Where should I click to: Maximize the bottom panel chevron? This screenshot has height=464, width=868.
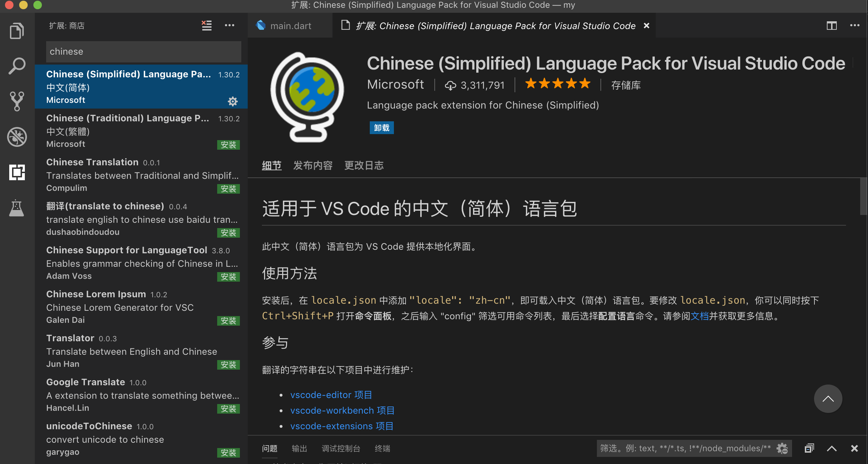(x=831, y=448)
